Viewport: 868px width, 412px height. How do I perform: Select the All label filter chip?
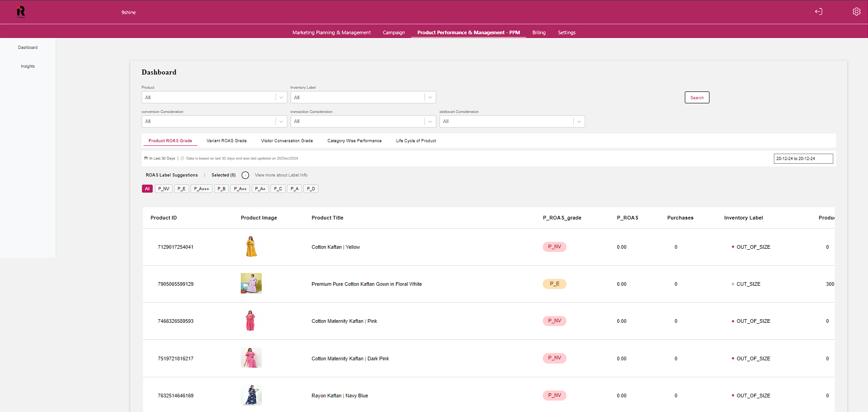click(147, 189)
